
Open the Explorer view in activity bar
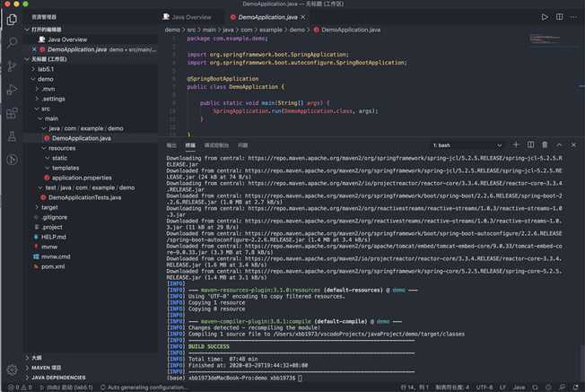pos(12,20)
